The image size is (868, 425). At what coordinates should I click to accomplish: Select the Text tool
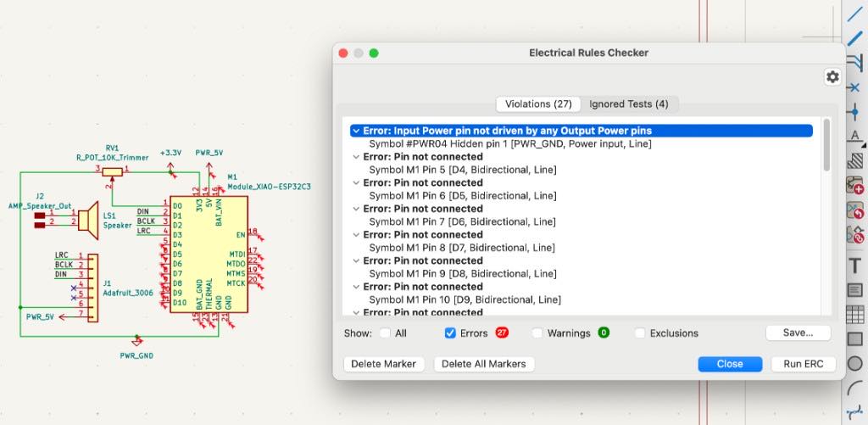pyautogui.click(x=855, y=266)
